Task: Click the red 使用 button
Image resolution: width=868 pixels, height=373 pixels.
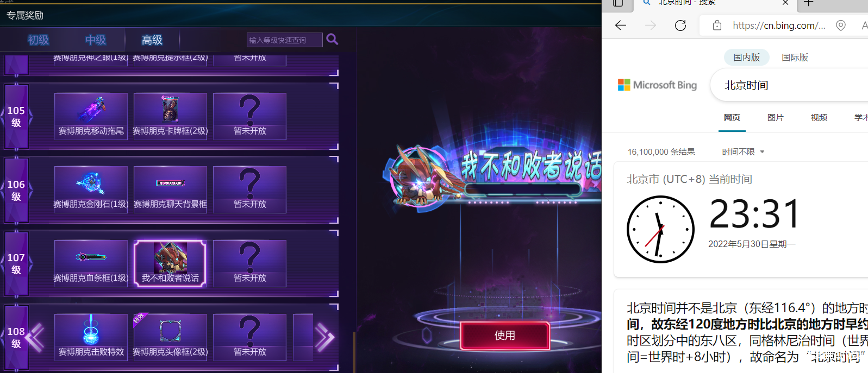Action: tap(505, 336)
